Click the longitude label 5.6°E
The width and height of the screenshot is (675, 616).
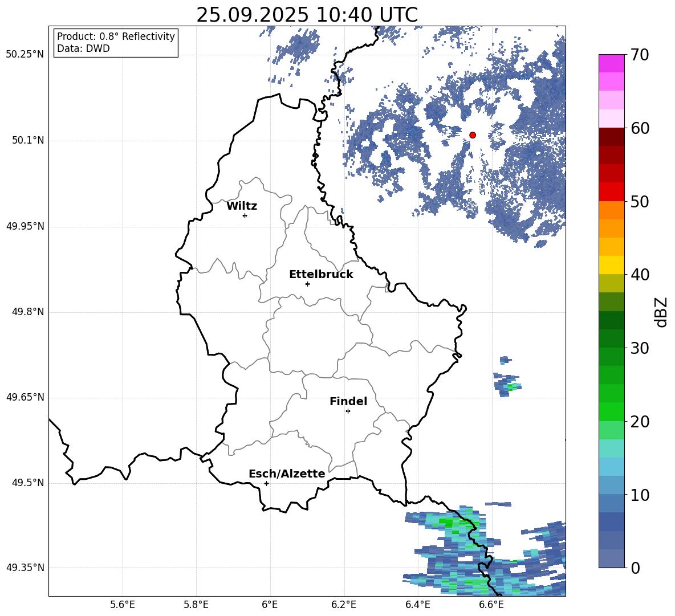[123, 605]
